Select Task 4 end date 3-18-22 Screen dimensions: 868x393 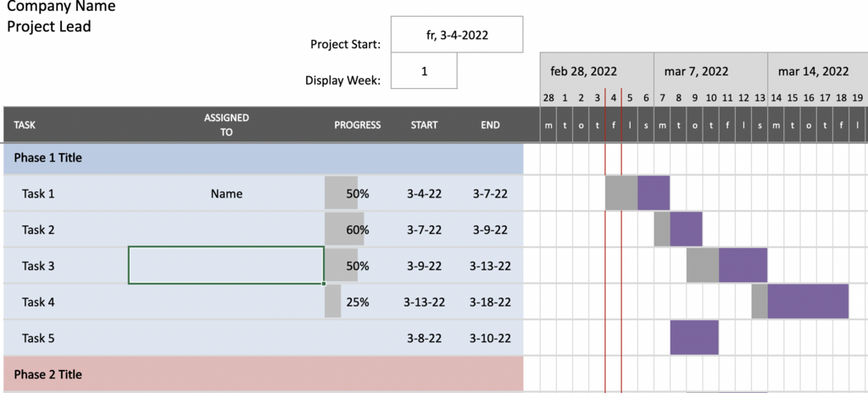coord(490,302)
